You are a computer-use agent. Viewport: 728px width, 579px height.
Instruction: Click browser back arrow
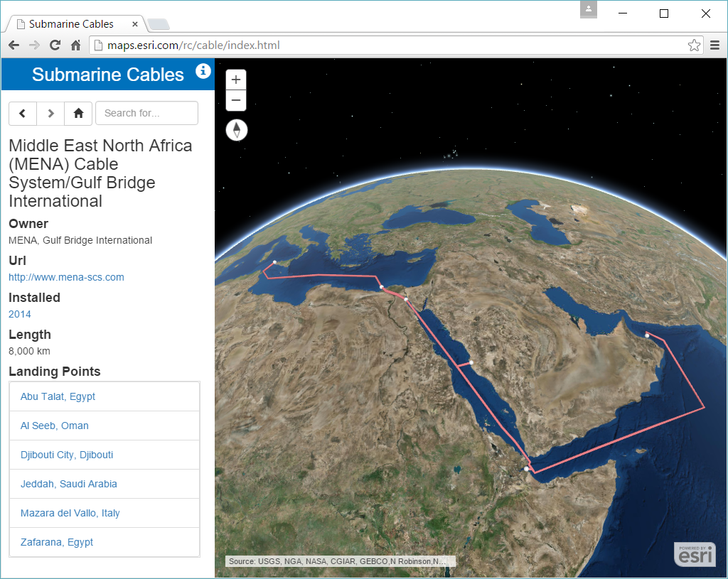point(14,45)
